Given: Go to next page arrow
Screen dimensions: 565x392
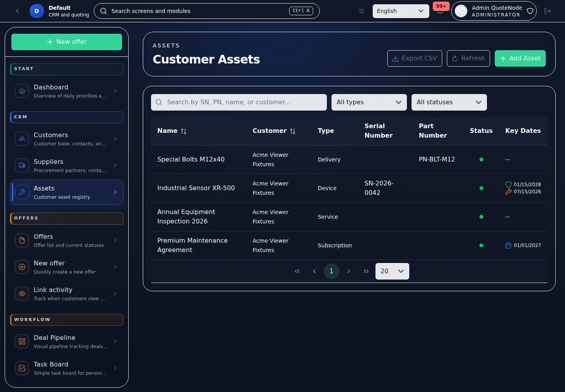Looking at the screenshot, I should pyautogui.click(x=349, y=271).
